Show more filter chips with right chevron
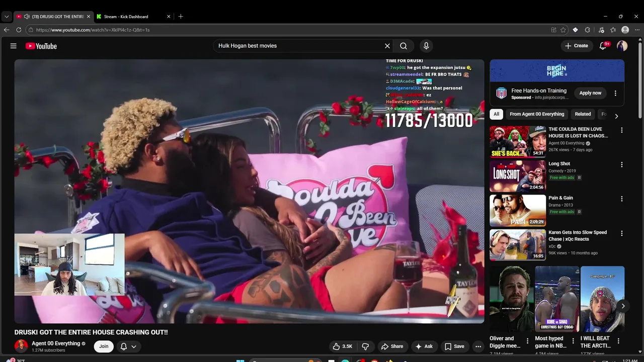 click(x=616, y=116)
